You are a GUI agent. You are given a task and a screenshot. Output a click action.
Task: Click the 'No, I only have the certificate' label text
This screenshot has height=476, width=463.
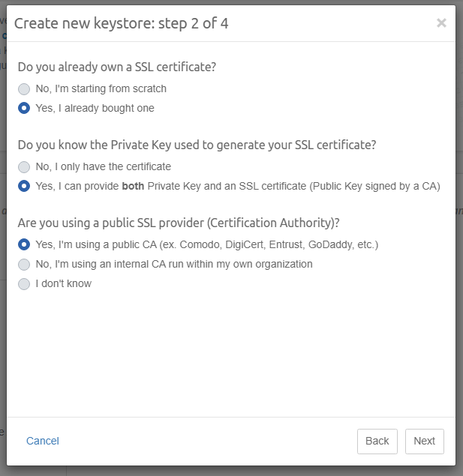click(103, 166)
